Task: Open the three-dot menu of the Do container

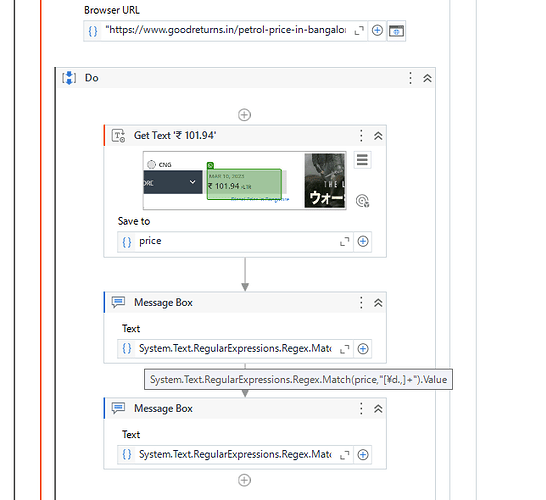Action: (411, 78)
